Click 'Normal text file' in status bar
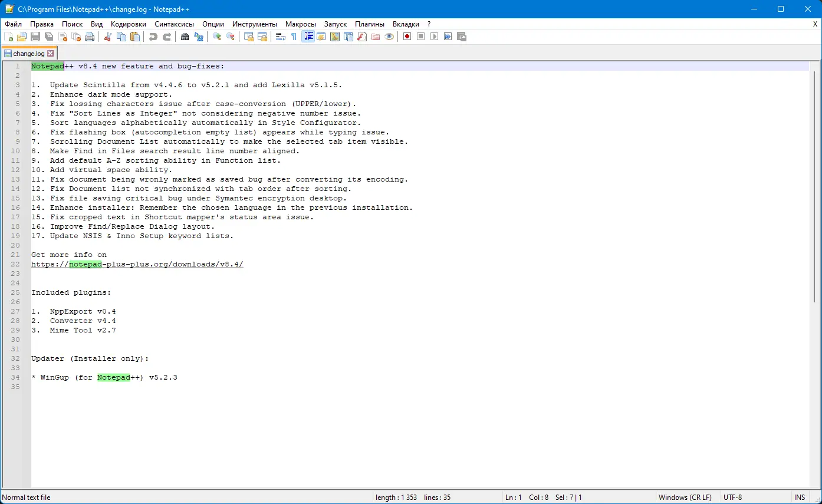Viewport: 822px width, 504px height. point(27,498)
